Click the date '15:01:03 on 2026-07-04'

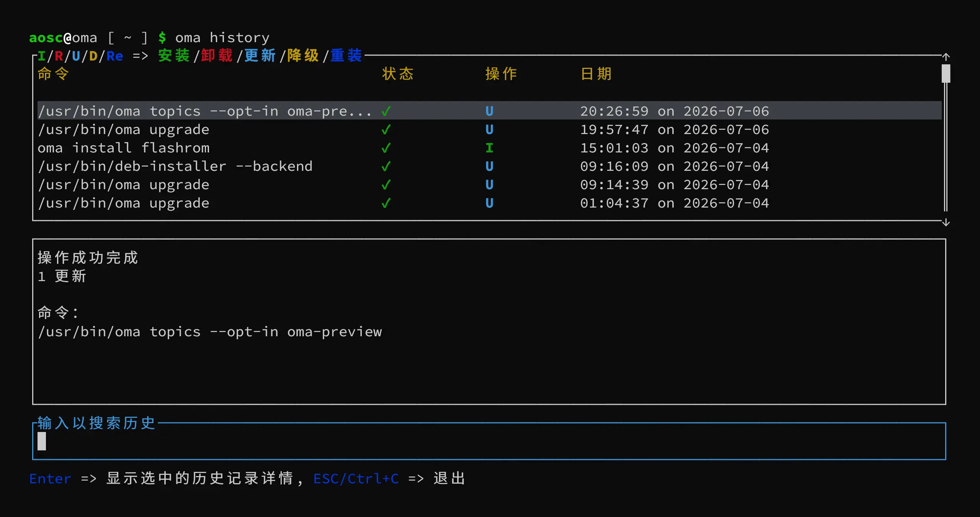click(x=675, y=148)
